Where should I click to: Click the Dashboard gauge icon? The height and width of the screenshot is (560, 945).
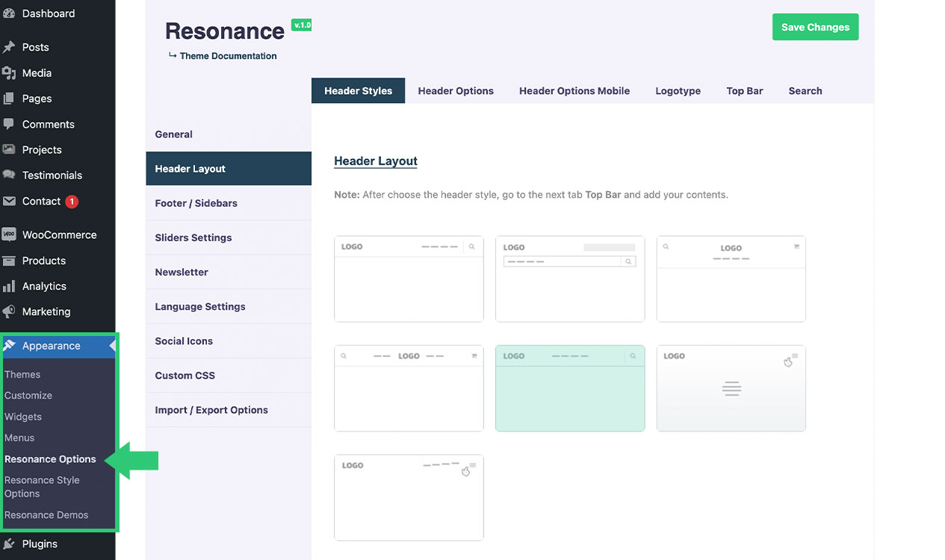(x=9, y=13)
